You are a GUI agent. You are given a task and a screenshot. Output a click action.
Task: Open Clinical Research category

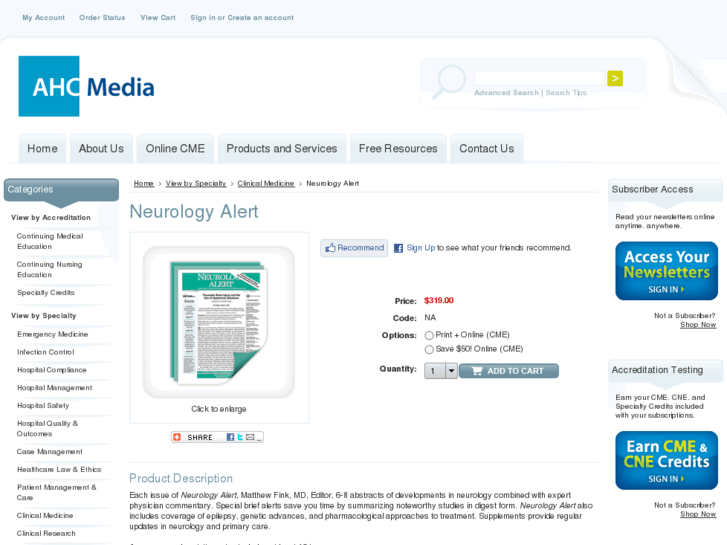46,533
